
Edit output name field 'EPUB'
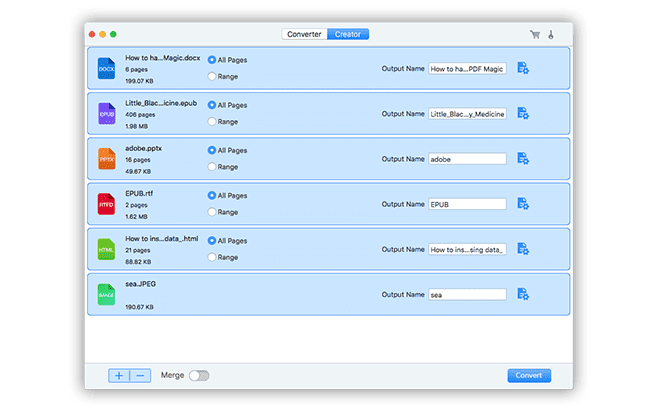(x=467, y=204)
